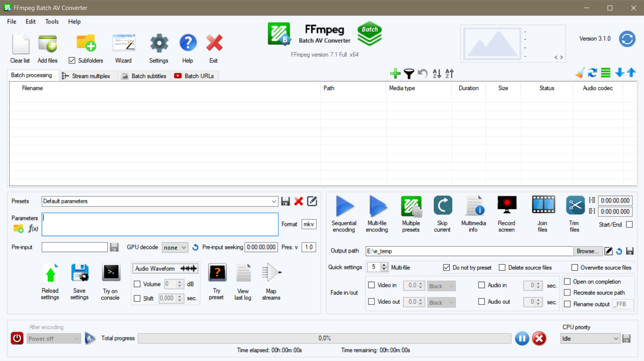
Task: Uncheck Do not try preset
Action: 447,267
